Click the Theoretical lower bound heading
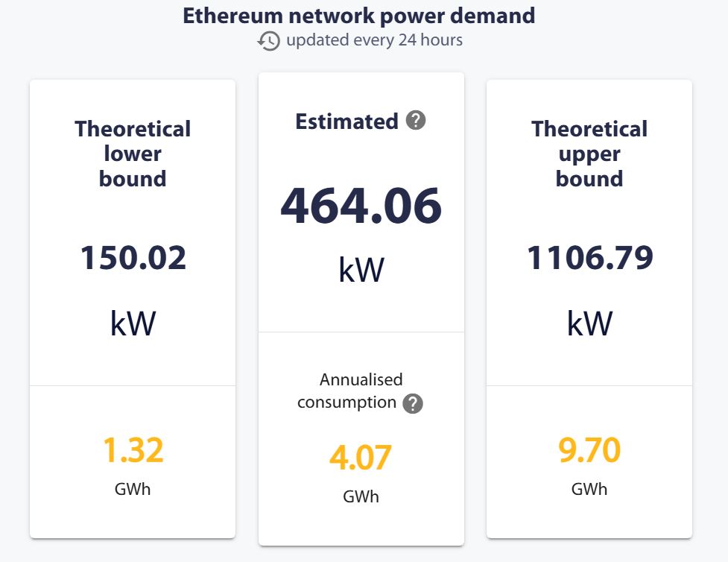Image resolution: width=728 pixels, height=562 pixels. [x=133, y=154]
